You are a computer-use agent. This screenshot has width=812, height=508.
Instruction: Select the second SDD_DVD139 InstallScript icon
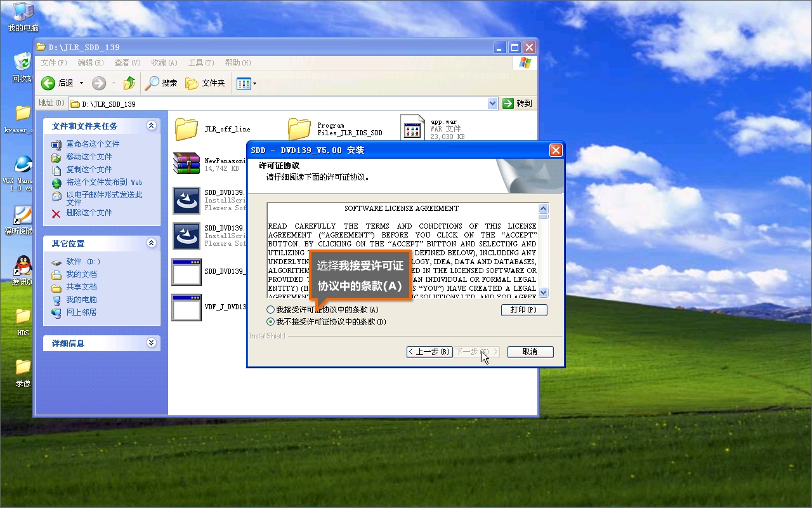point(187,236)
